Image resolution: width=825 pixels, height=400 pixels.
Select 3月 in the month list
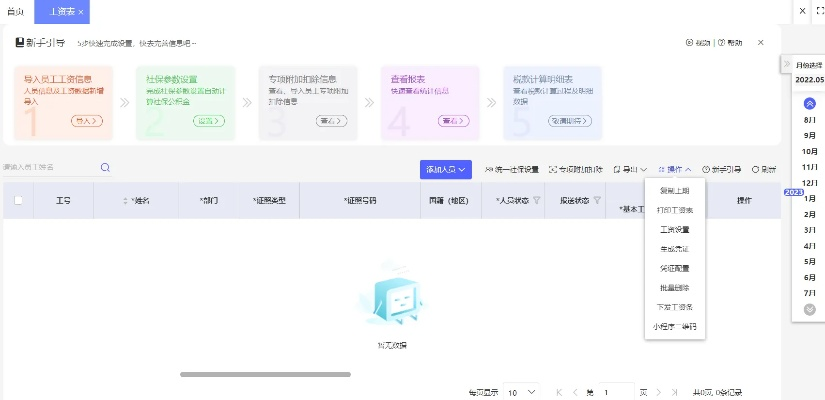coord(810,231)
